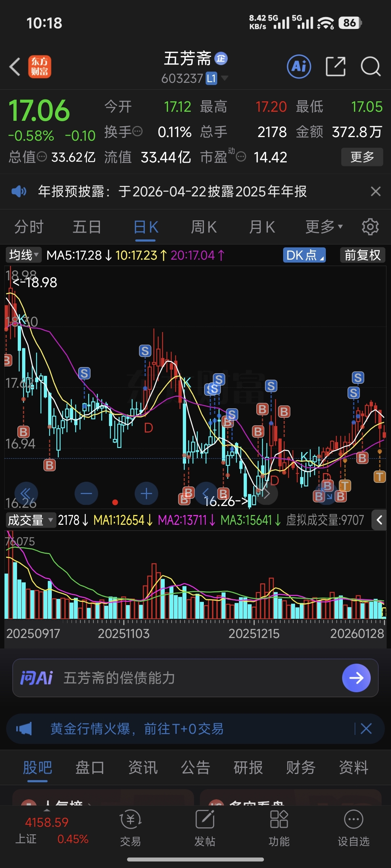The height and width of the screenshot is (868, 391).
Task: Tap the share export icon
Action: pyautogui.click(x=336, y=67)
